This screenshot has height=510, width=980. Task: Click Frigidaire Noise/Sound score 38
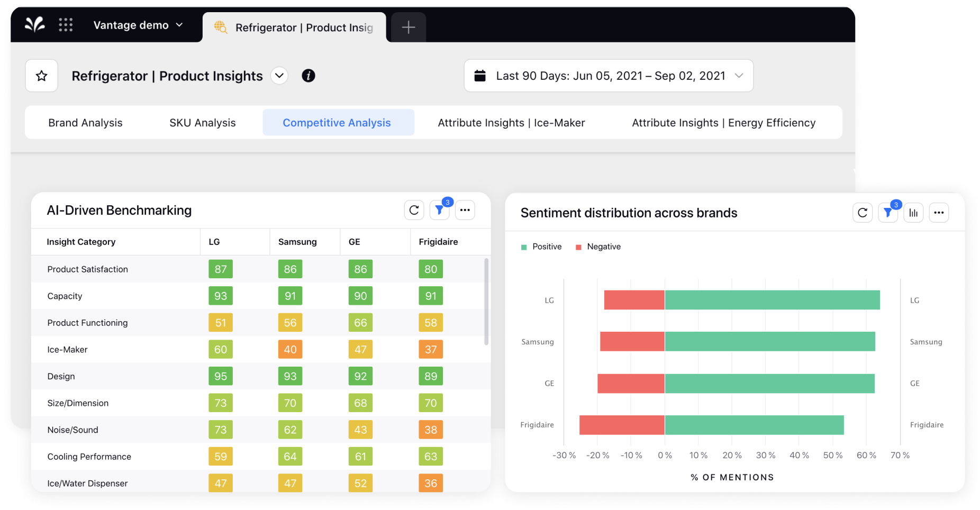point(431,430)
